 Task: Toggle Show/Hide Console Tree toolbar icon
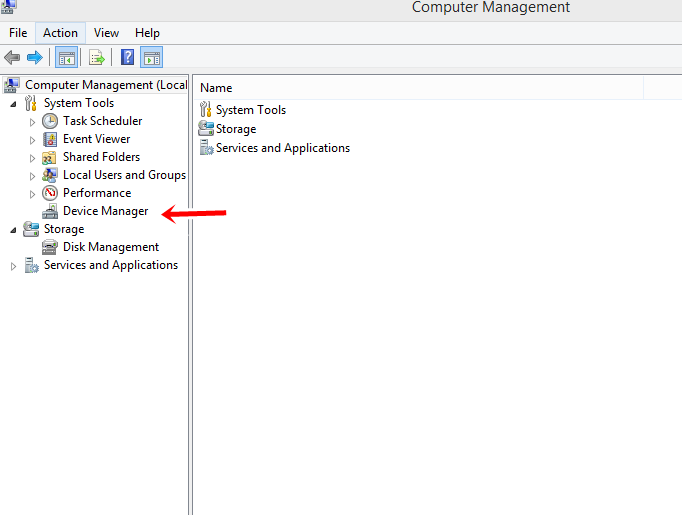(x=67, y=57)
